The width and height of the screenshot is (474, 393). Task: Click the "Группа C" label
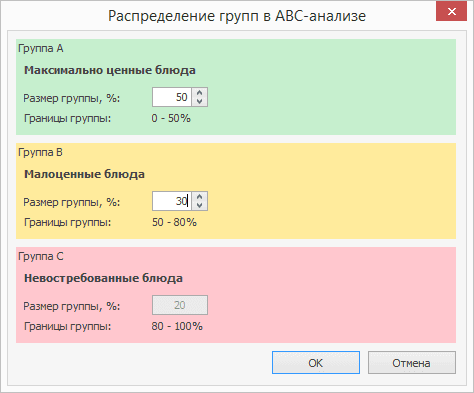pyautogui.click(x=41, y=256)
